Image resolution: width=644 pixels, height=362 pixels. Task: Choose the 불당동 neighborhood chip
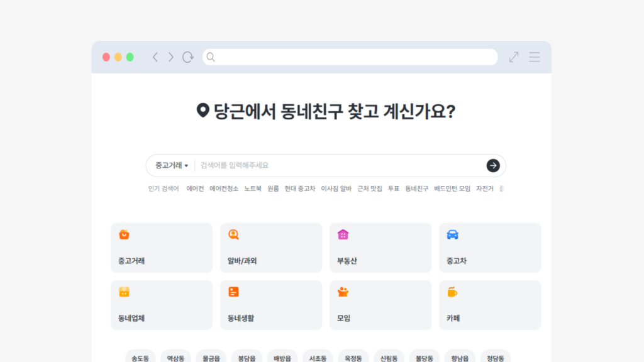tap(425, 357)
